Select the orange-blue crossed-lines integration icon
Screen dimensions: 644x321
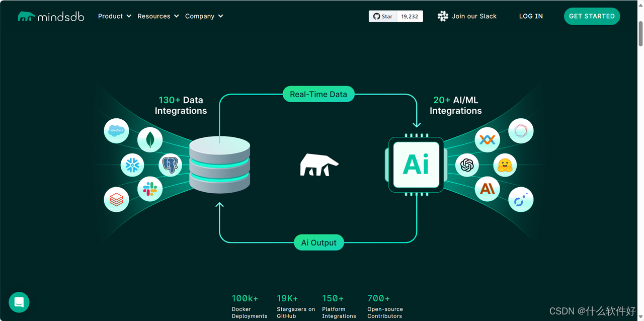pyautogui.click(x=487, y=140)
